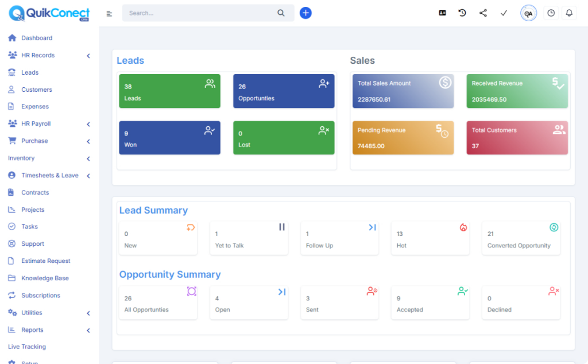The height and width of the screenshot is (364, 588).
Task: Click the search magnifier icon
Action: [x=281, y=13]
